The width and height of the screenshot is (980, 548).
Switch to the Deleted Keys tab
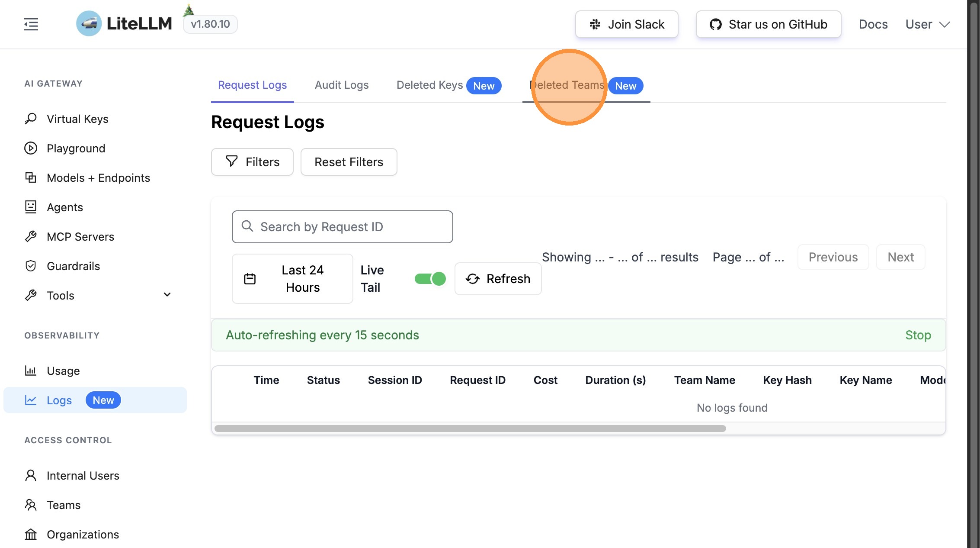[x=429, y=85]
